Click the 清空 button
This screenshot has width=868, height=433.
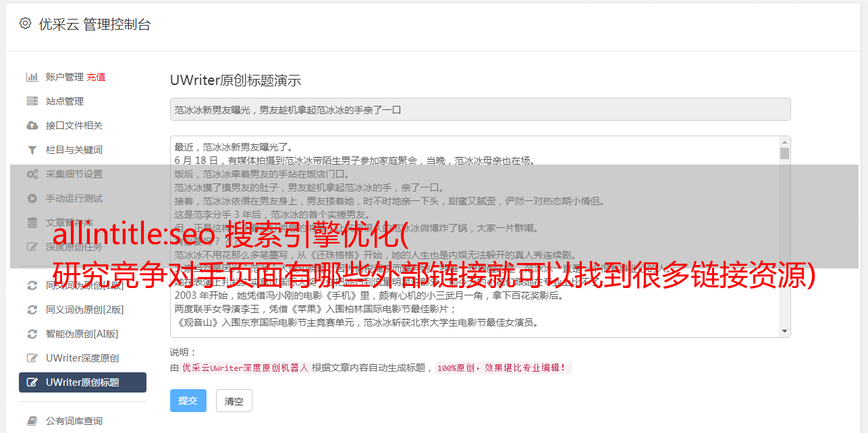pyautogui.click(x=234, y=401)
